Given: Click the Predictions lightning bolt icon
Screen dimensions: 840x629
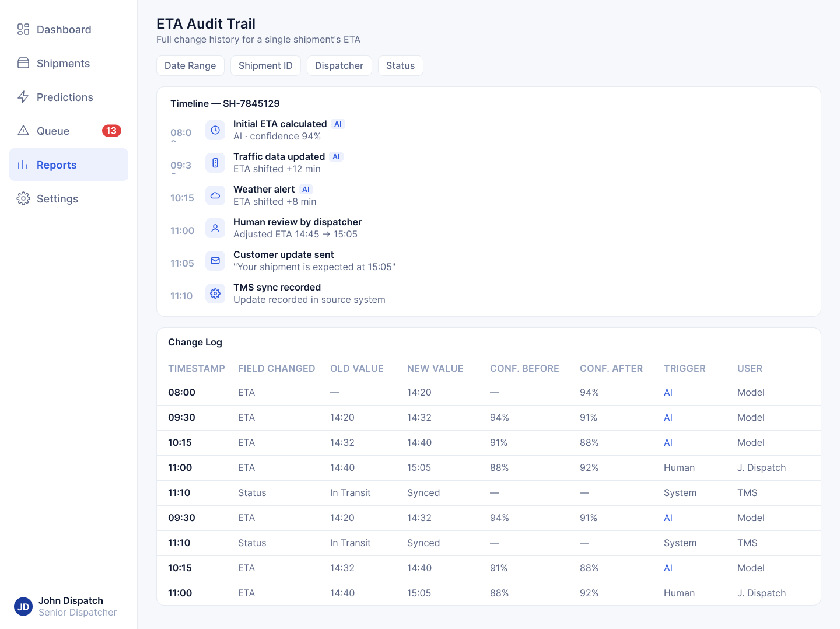Looking at the screenshot, I should [x=23, y=97].
